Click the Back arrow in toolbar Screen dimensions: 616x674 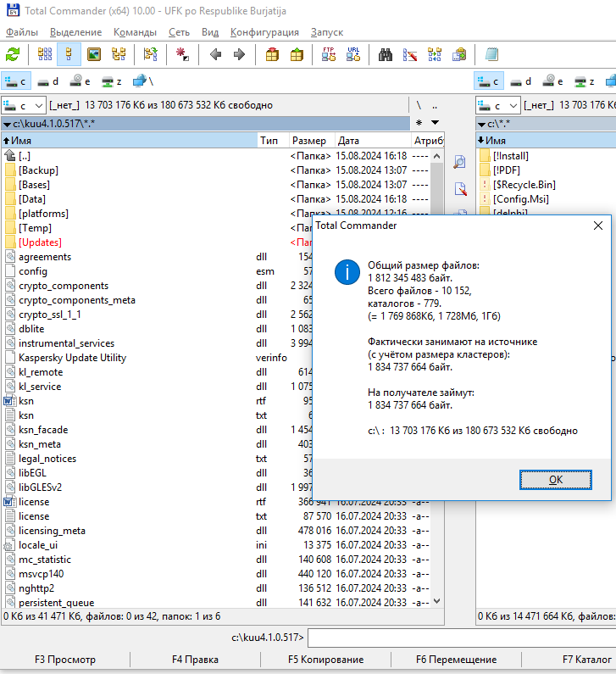pyautogui.click(x=215, y=55)
